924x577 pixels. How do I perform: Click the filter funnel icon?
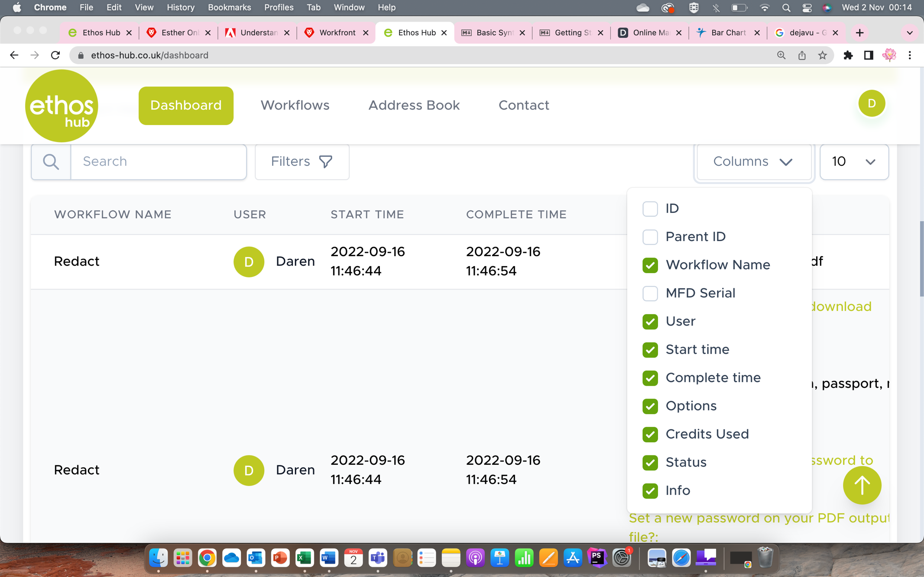click(x=326, y=161)
